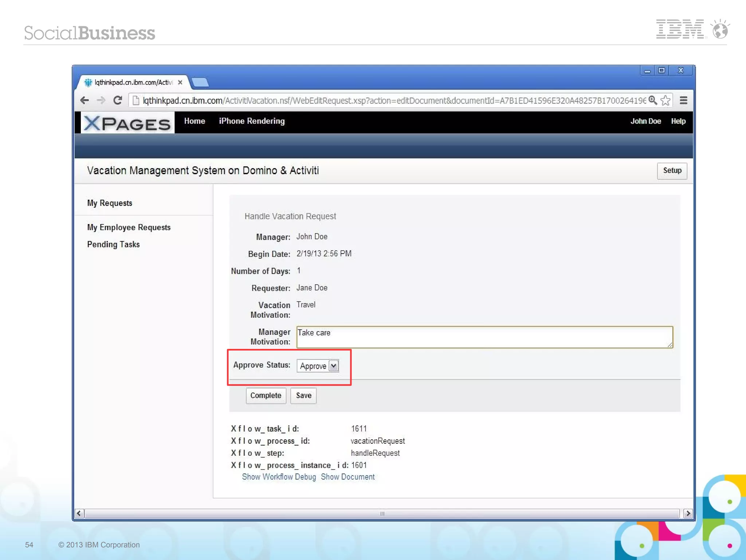Viewport: 746px width, 560px height.
Task: Open Pending Tasks in sidebar
Action: [113, 244]
